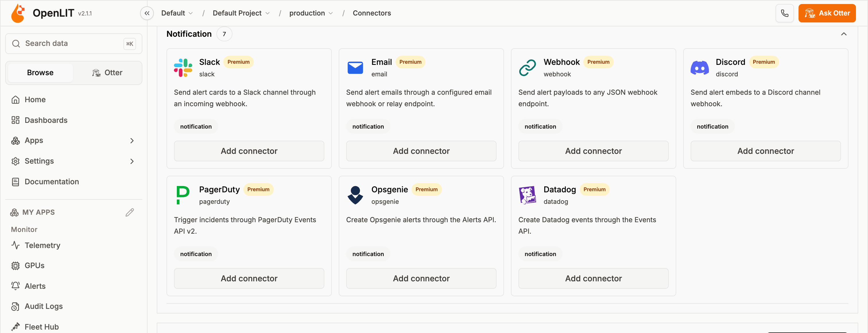Expand the Settings submenu chevron
This screenshot has width=868, height=333.
[132, 161]
